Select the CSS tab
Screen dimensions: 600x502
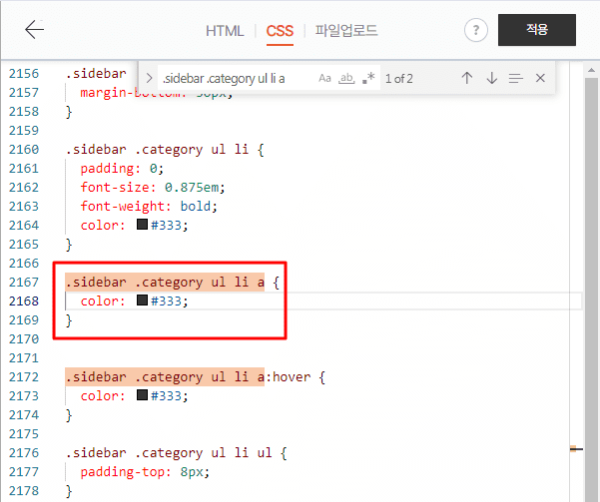pos(280,31)
